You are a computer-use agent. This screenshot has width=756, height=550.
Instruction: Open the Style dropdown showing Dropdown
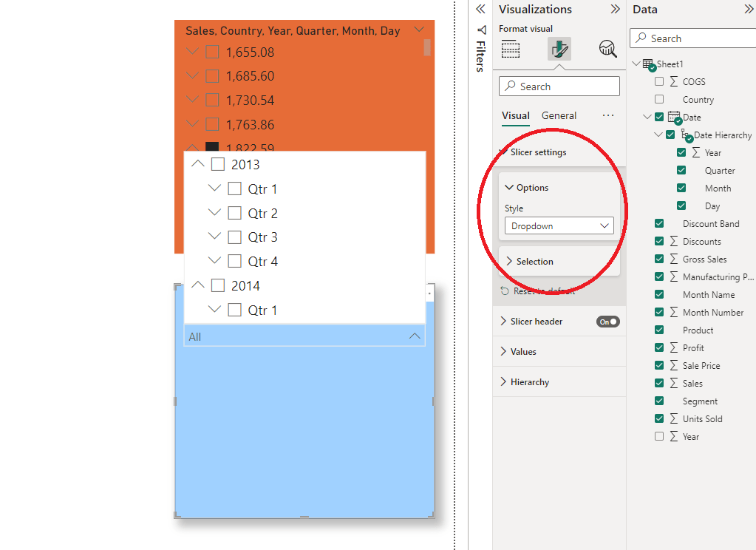(559, 225)
